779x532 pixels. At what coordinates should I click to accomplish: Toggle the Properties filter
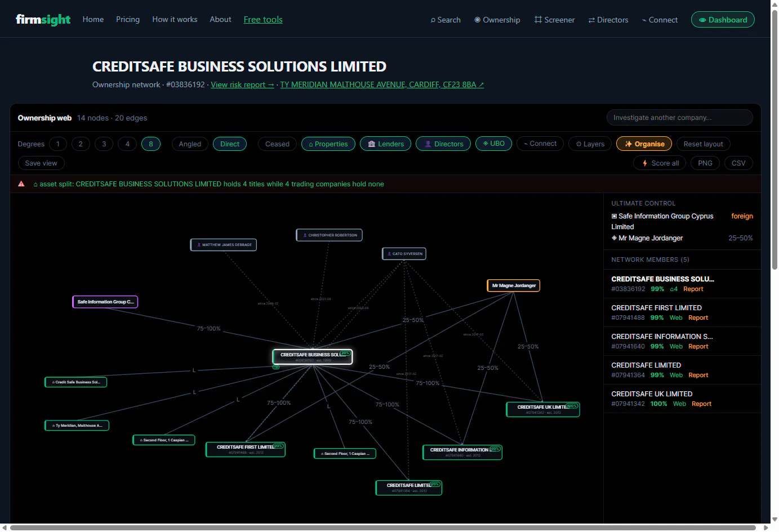(328, 144)
